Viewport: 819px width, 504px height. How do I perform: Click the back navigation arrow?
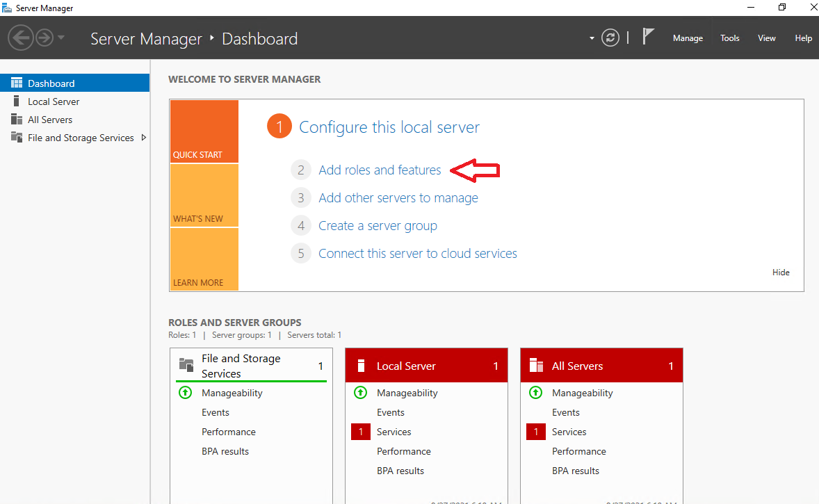click(21, 38)
